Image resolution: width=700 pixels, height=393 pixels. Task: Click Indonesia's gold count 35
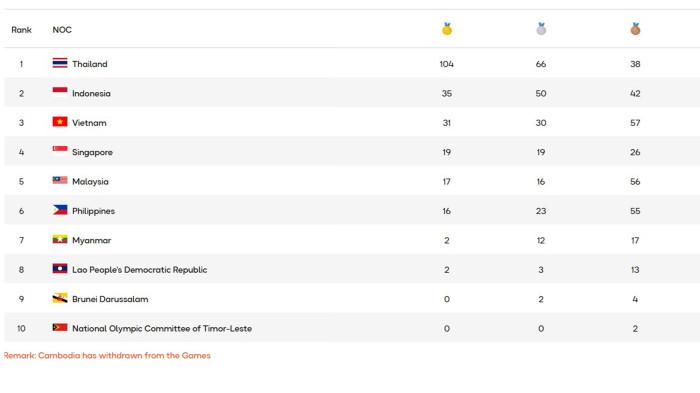pos(447,93)
